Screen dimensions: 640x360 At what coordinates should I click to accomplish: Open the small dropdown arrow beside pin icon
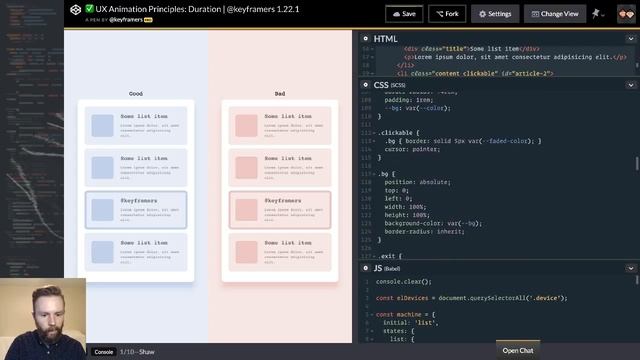(603, 16)
